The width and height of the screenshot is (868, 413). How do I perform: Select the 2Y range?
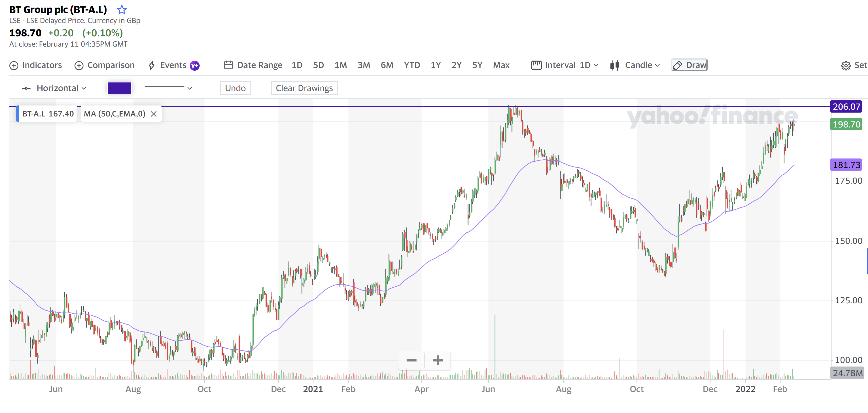coord(456,65)
